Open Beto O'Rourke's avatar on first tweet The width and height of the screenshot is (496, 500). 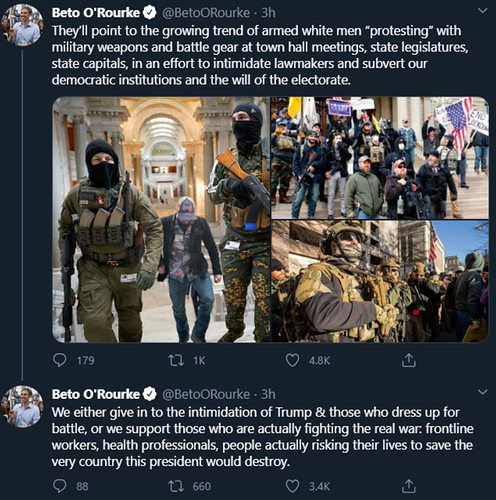(x=22, y=25)
